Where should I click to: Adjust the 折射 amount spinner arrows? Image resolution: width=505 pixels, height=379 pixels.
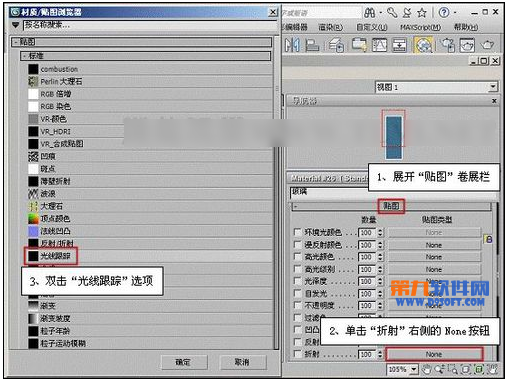(x=380, y=354)
